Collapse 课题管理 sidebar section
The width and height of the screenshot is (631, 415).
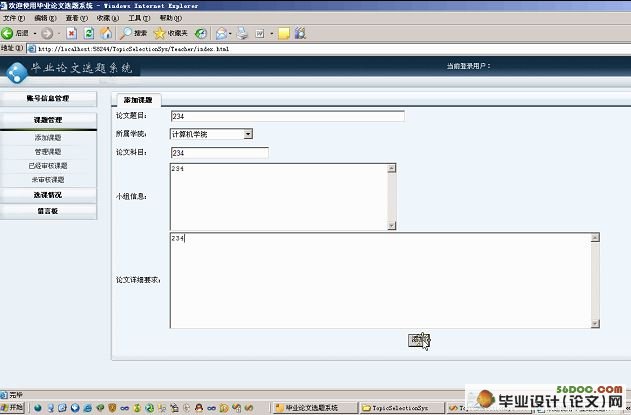coord(48,120)
